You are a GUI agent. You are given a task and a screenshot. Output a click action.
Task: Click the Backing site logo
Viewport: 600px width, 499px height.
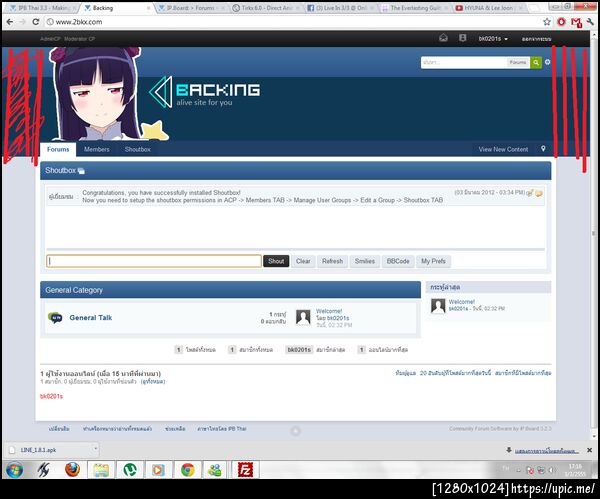pos(204,92)
